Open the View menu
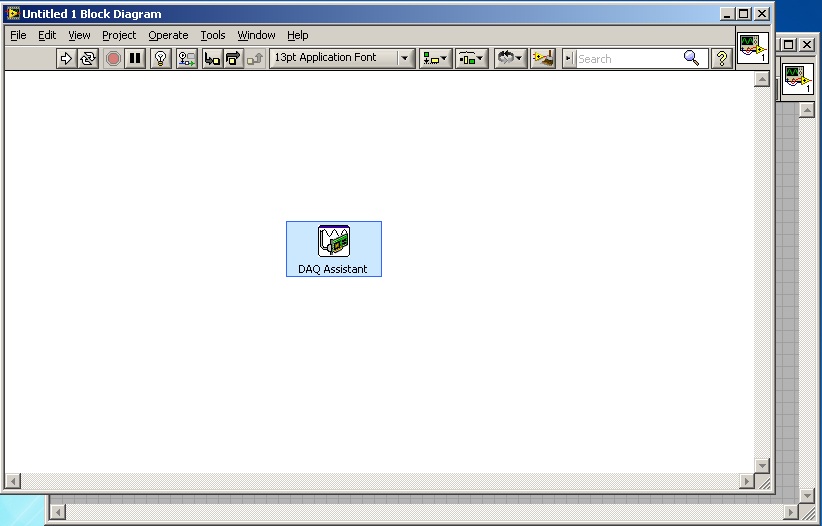The width and height of the screenshot is (822, 526). [x=79, y=35]
